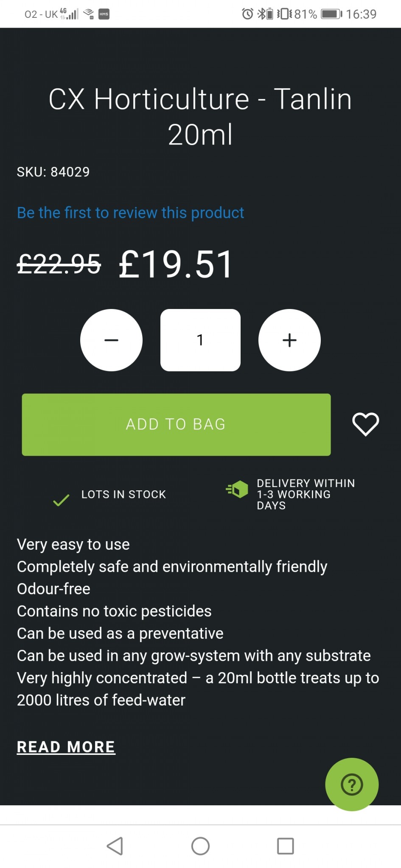Tap the green stock checkmark icon
Screen dimensions: 401x868
pyautogui.click(x=61, y=501)
